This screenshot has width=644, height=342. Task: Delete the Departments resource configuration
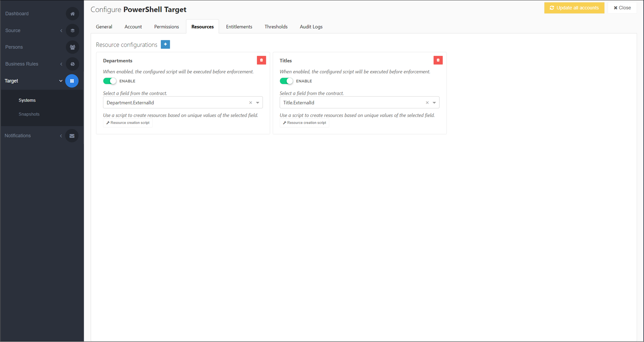261,60
